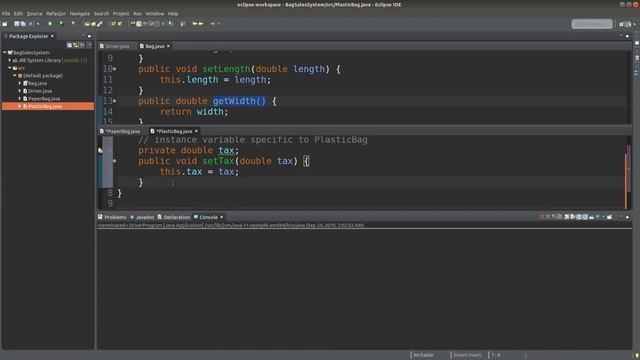Collapse the (default package) node

click(x=15, y=76)
